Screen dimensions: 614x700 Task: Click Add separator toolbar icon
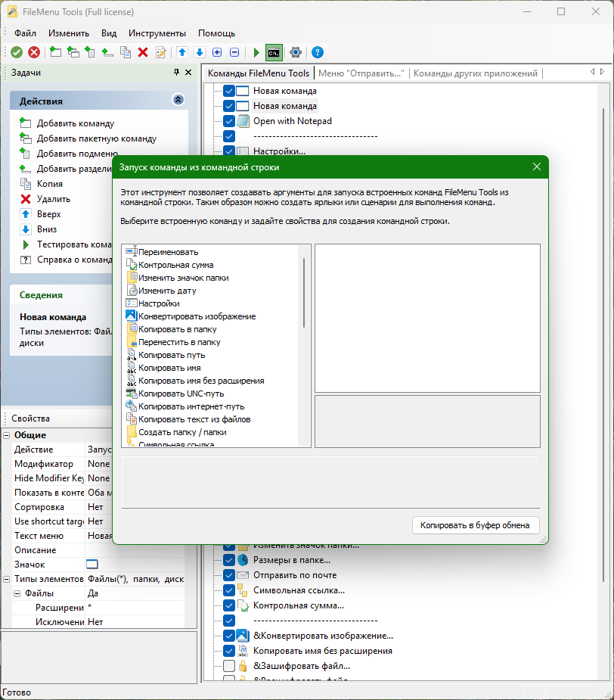point(107,52)
